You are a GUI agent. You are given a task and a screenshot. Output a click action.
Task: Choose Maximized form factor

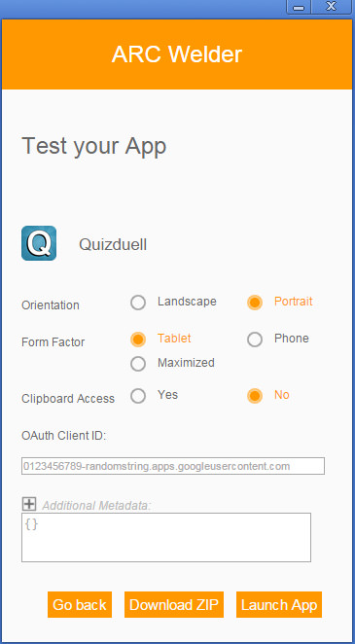138,364
